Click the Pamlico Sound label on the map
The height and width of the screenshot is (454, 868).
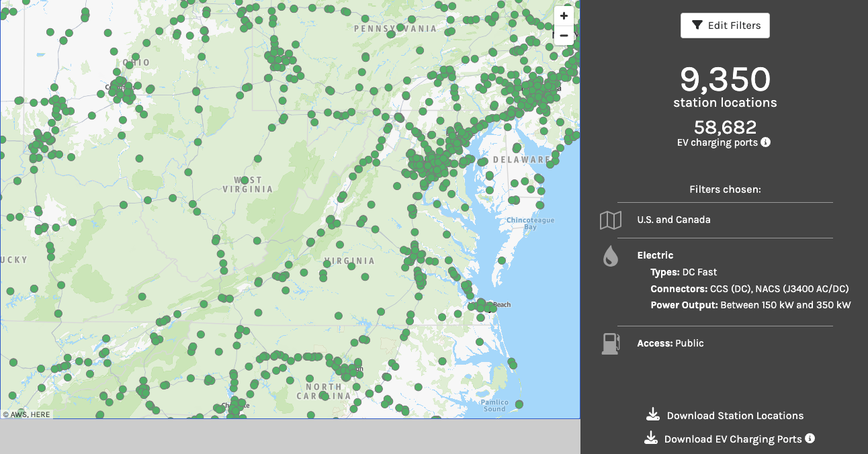(x=494, y=405)
